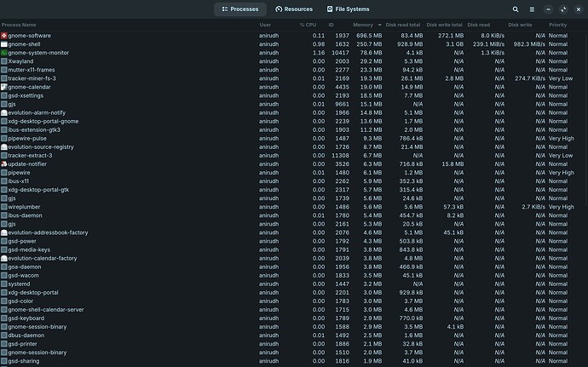
Task: Sort by ID column header
Action: [331, 25]
